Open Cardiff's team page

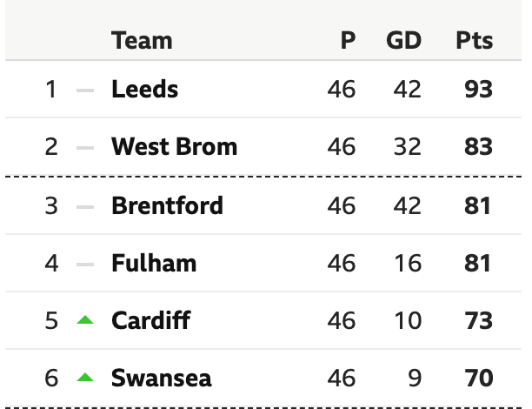click(x=151, y=320)
